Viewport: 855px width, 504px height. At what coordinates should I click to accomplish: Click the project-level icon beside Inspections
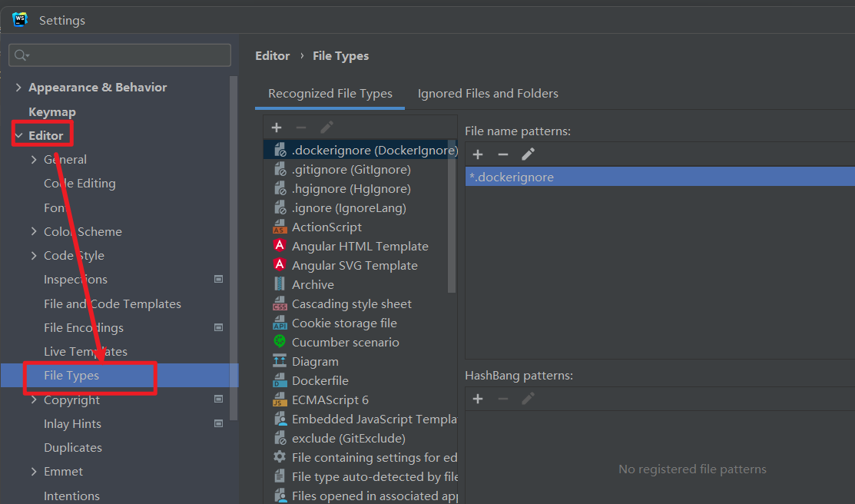tap(219, 279)
